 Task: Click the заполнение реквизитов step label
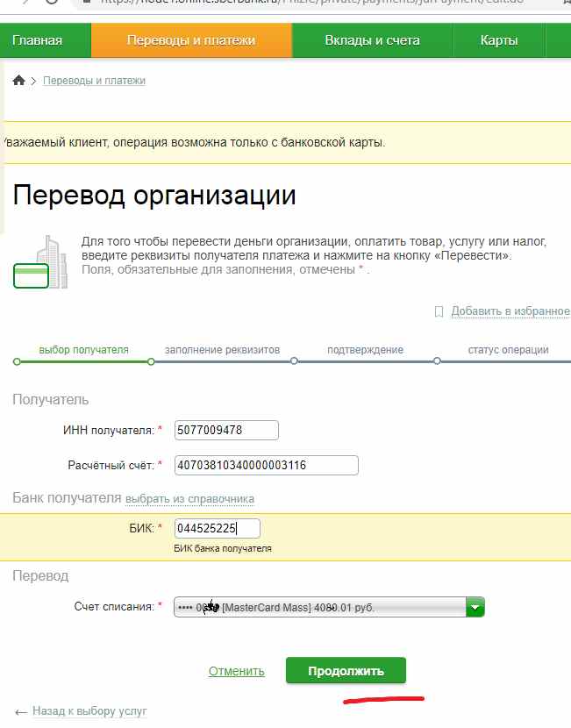[x=223, y=350]
